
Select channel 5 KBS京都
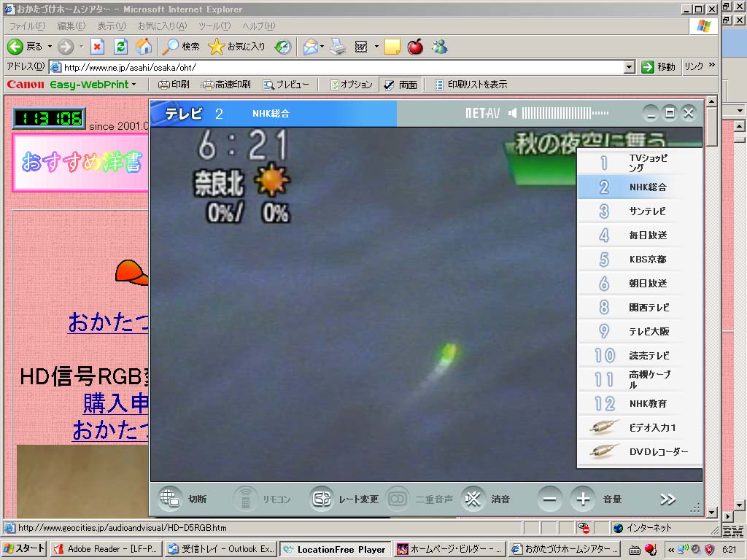pyautogui.click(x=640, y=259)
